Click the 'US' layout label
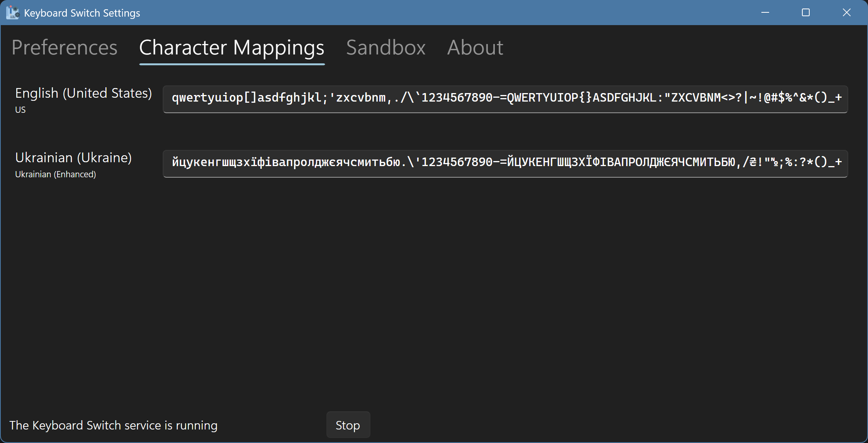Image resolution: width=868 pixels, height=443 pixels. pos(20,110)
